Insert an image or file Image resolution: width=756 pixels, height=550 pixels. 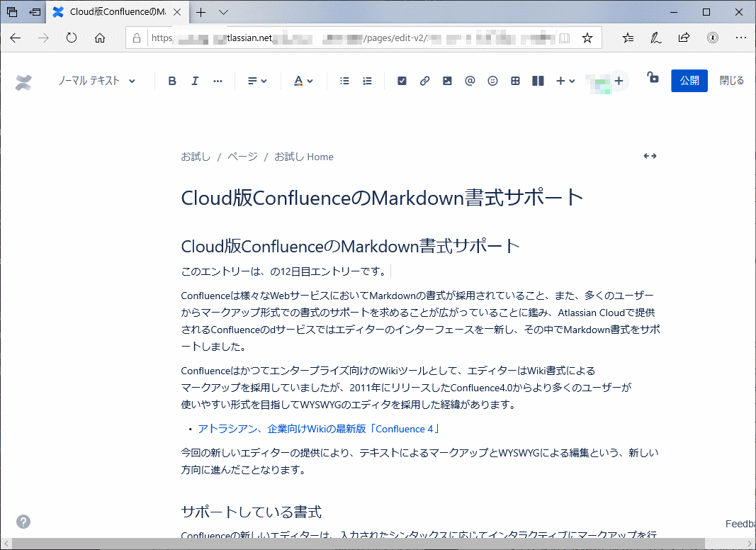tap(447, 81)
